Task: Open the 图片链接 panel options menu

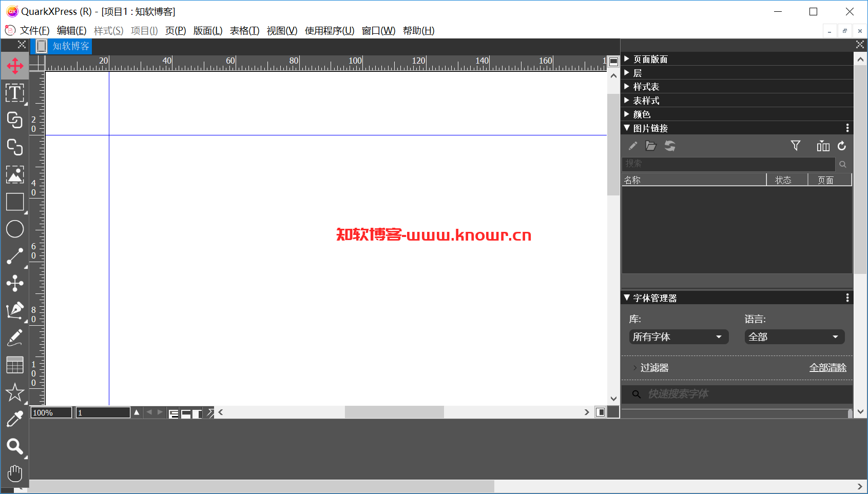Action: [x=847, y=128]
